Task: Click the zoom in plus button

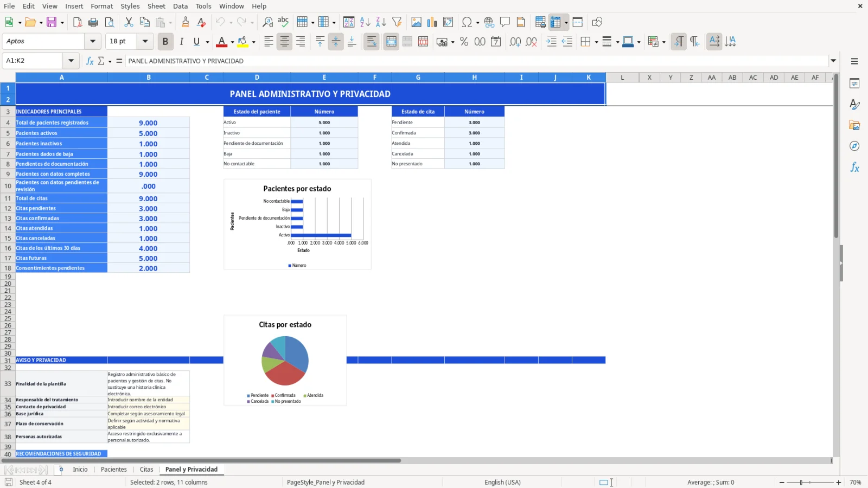Action: point(839,483)
